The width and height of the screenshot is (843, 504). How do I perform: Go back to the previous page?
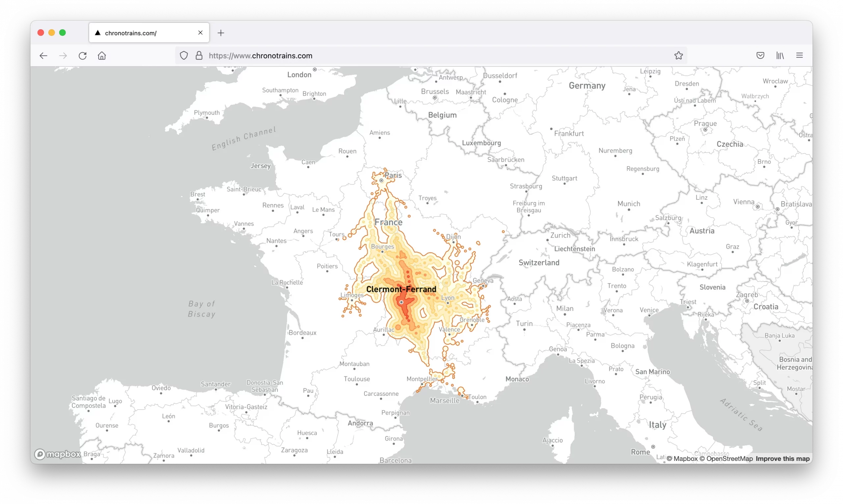tap(43, 56)
